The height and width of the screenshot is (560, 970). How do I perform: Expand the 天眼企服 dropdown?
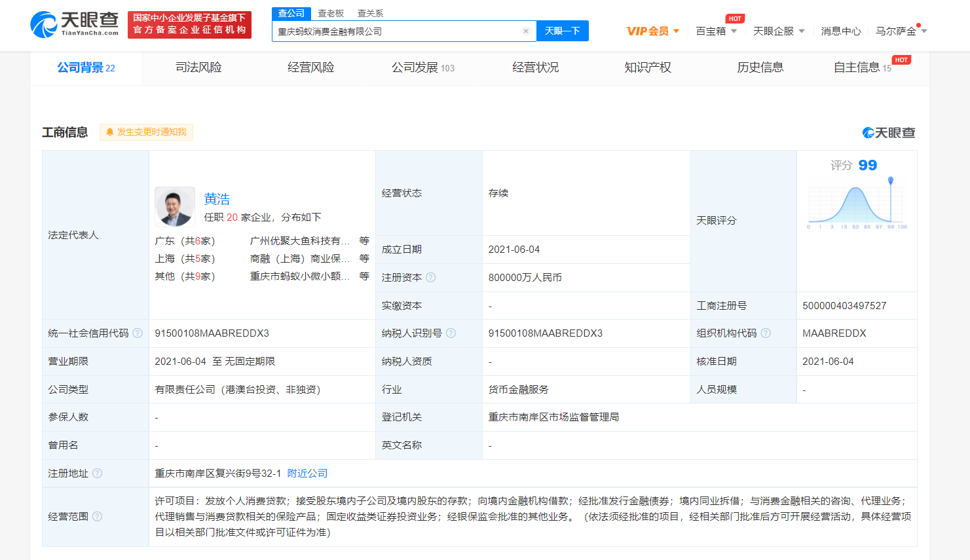coord(778,31)
